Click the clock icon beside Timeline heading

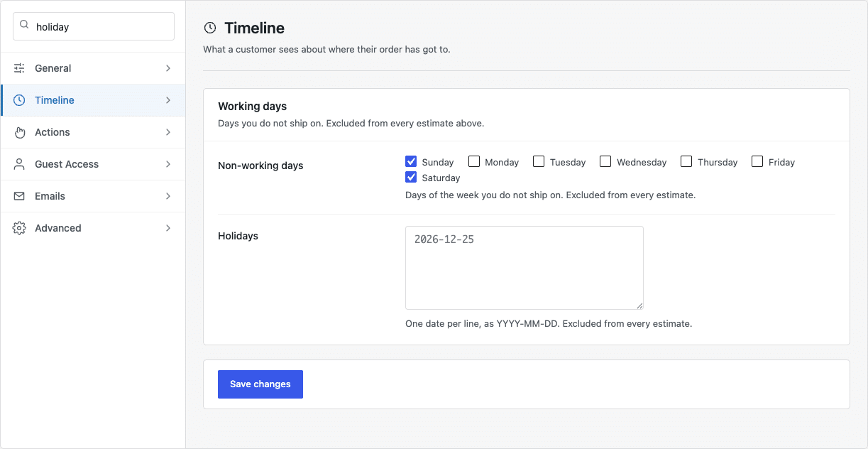coord(210,28)
